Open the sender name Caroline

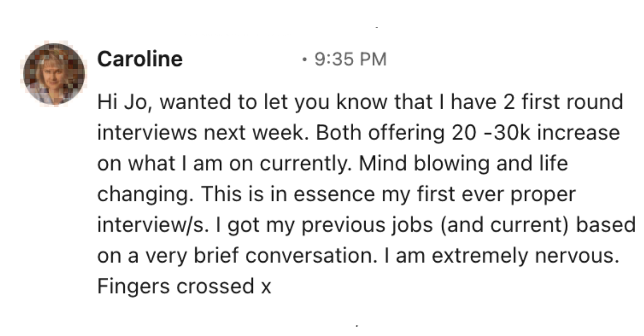pyautogui.click(x=140, y=59)
